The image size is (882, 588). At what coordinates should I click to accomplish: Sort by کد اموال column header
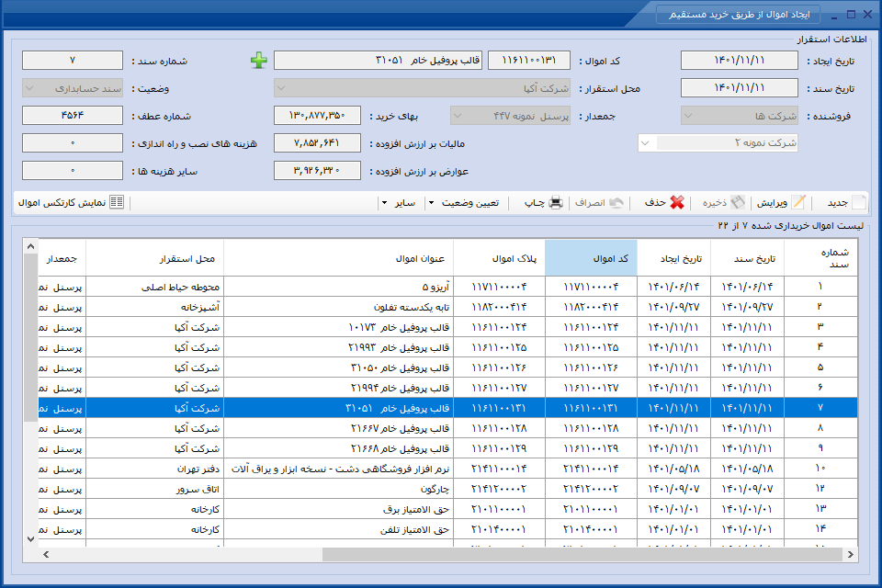[x=591, y=258]
